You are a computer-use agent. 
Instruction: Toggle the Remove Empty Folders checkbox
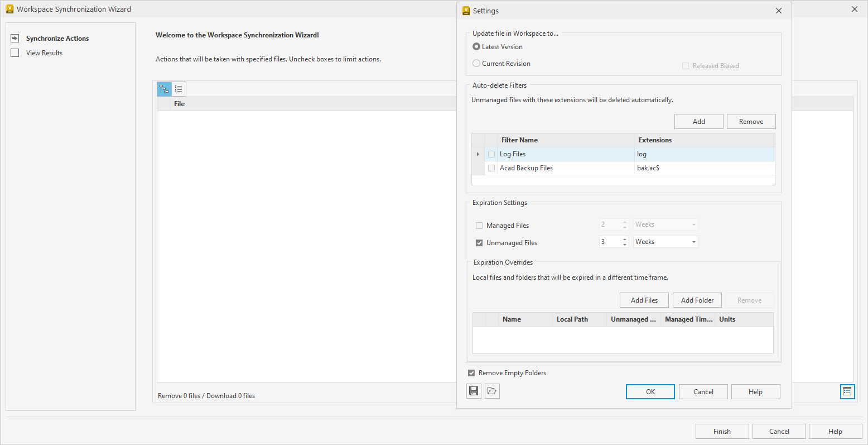[x=471, y=372]
